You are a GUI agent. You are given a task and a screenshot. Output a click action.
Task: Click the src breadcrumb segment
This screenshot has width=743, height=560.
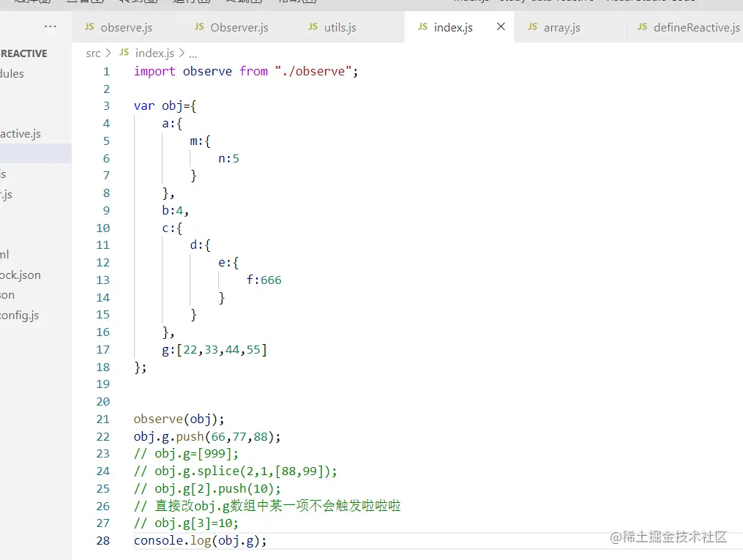(94, 53)
